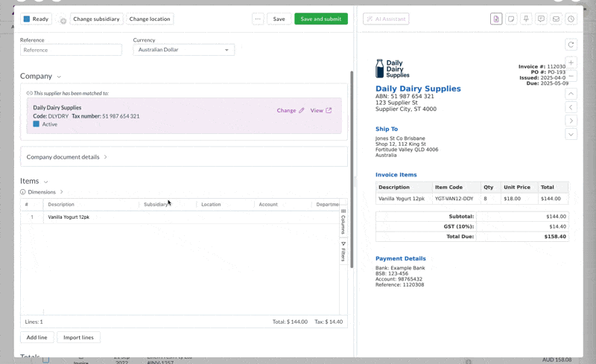Click the Invoice Items heading in preview
Image resolution: width=596 pixels, height=364 pixels.
(396, 175)
